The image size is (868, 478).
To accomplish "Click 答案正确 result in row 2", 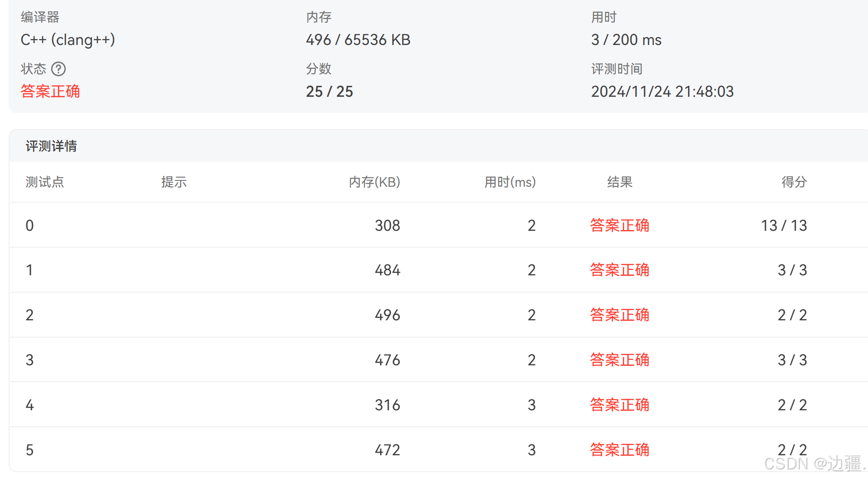I will tap(620, 315).
